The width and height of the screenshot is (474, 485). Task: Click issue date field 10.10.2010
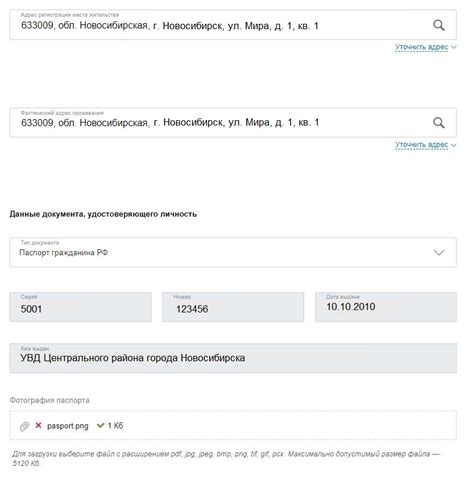tap(386, 307)
